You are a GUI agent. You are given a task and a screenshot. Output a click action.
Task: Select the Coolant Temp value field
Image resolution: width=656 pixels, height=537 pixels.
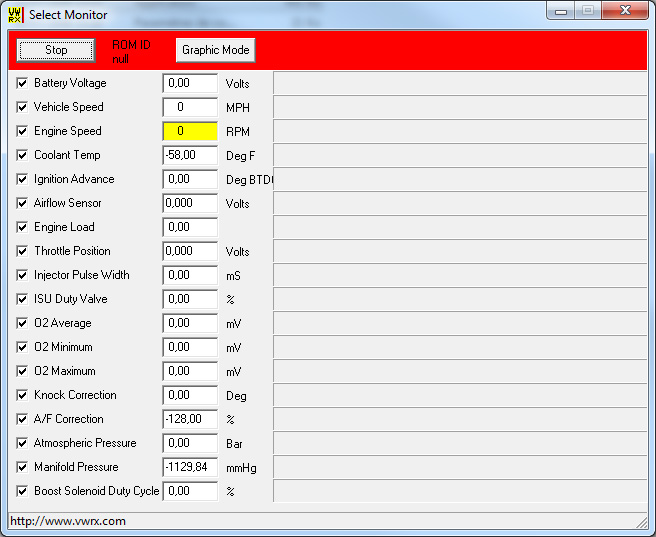[190, 155]
